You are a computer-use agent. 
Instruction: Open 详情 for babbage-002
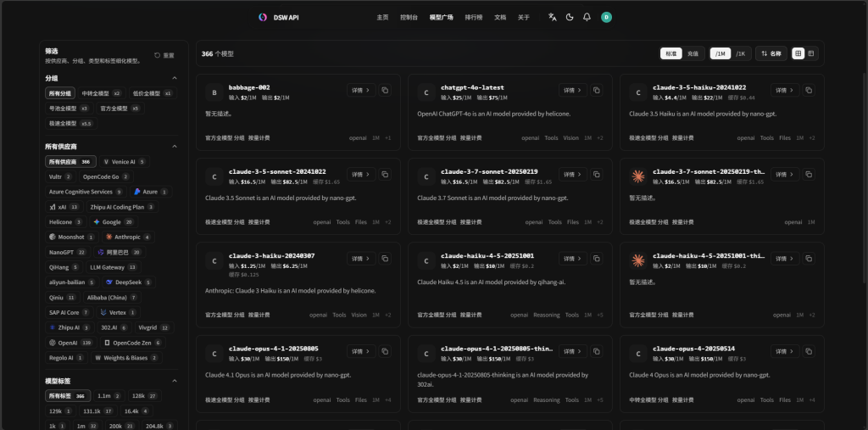click(361, 90)
